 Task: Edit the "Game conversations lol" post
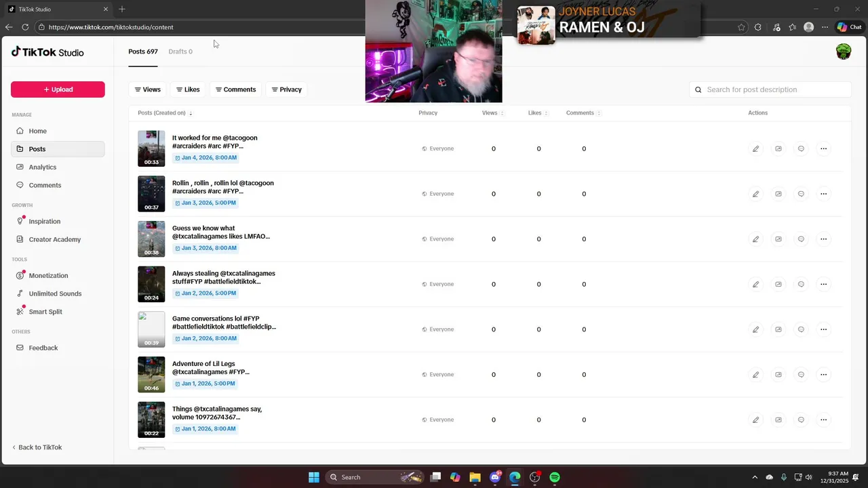click(x=755, y=329)
